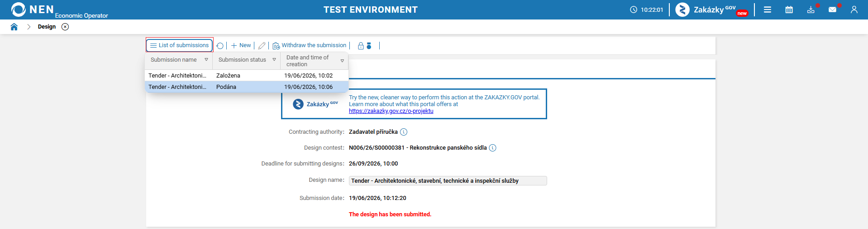The height and width of the screenshot is (229, 868).
Task: Click the Rekonstrukce panského sídla contest name
Action: pyautogui.click(x=448, y=148)
